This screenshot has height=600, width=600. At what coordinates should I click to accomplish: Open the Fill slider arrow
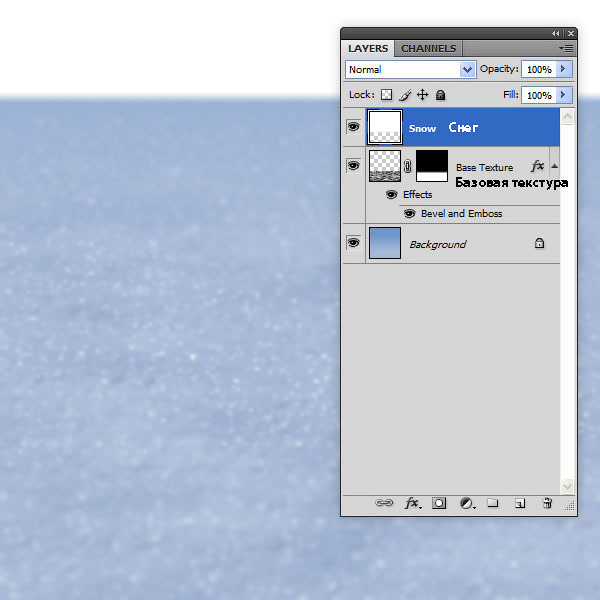tap(564, 95)
